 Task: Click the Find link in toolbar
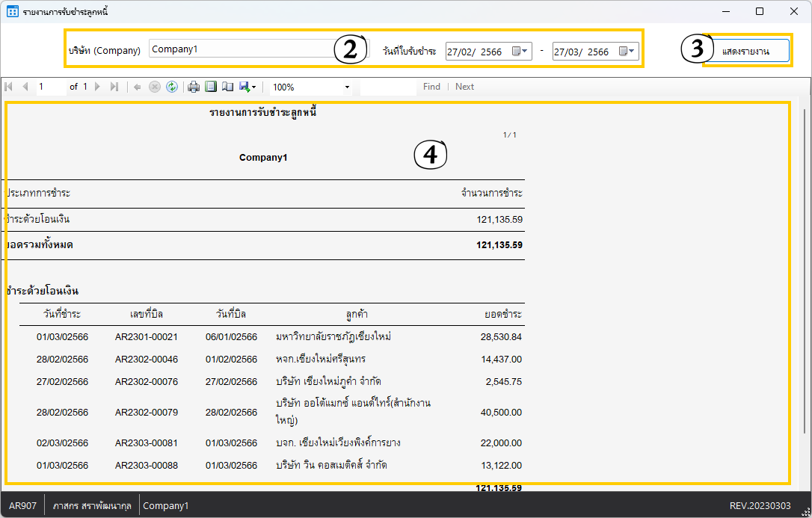click(x=431, y=87)
